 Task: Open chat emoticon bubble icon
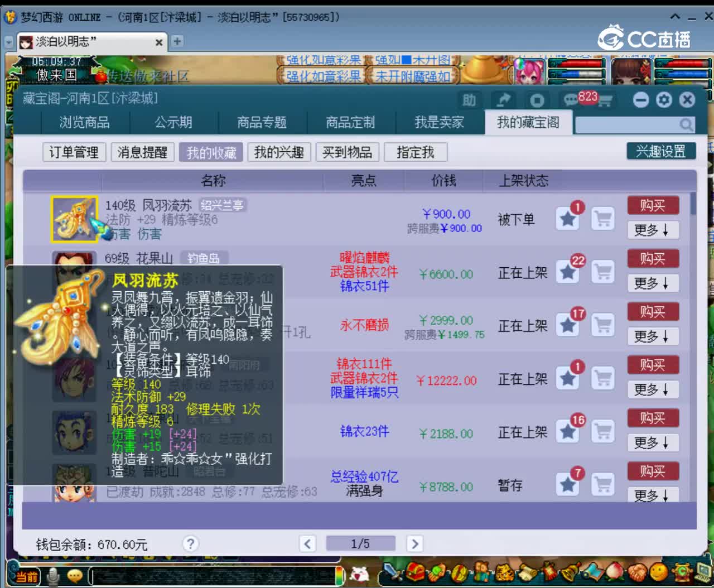pyautogui.click(x=74, y=575)
